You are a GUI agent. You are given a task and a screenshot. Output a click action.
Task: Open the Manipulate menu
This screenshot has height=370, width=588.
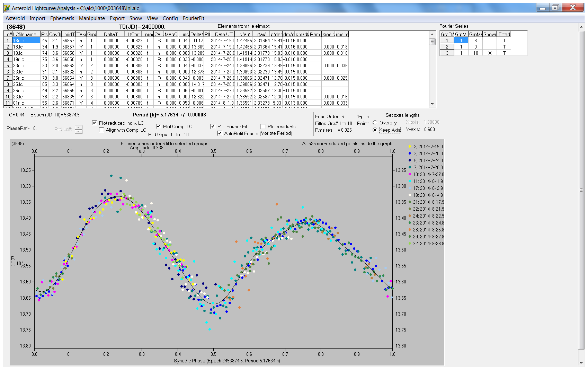(92, 18)
